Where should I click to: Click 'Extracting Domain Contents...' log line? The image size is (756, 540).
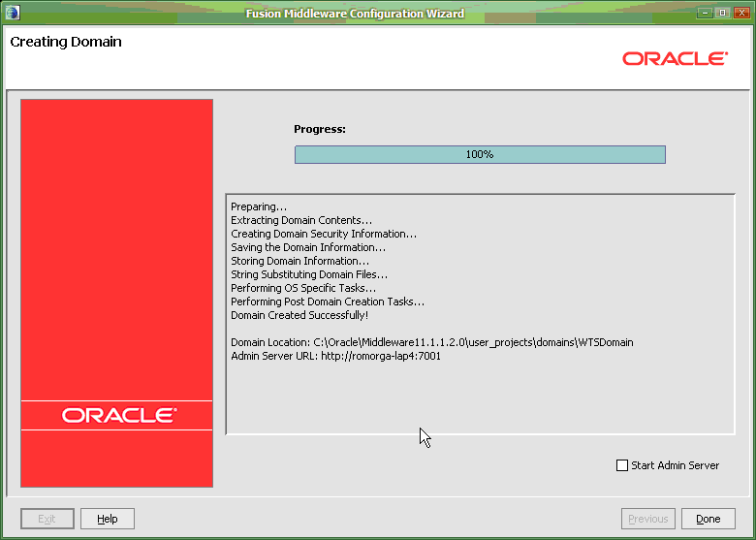coord(301,220)
